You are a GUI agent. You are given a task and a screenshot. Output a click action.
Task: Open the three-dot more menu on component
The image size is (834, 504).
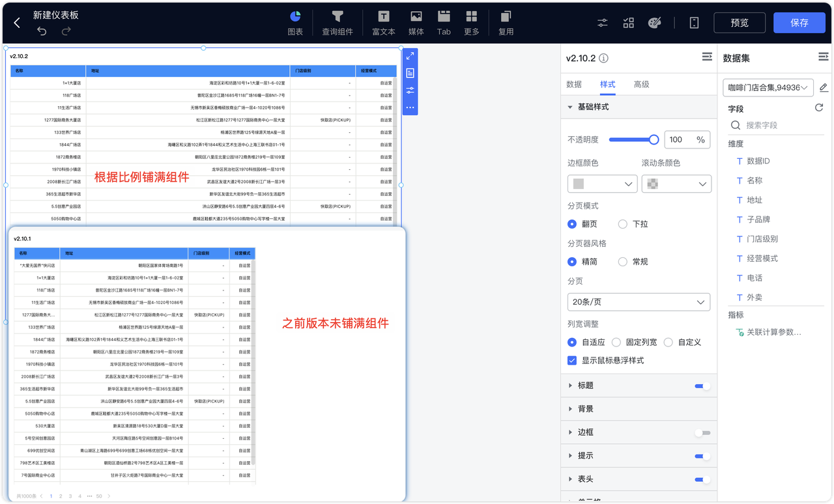[x=410, y=107]
